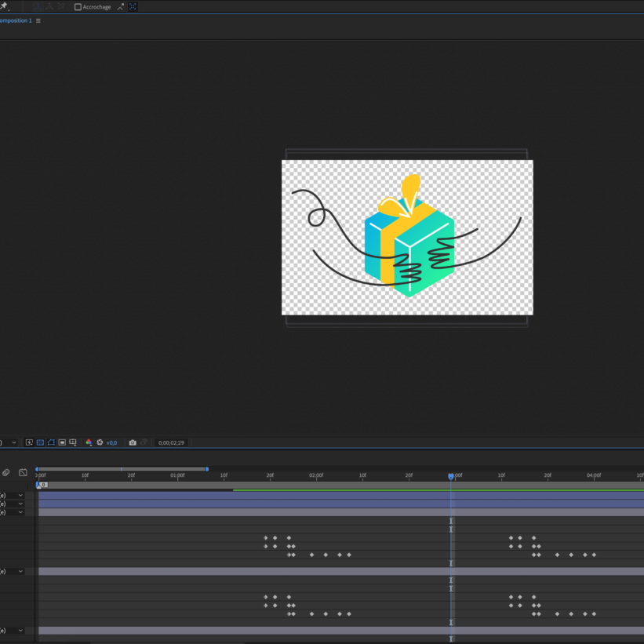Click the show channel RGB color icon
The image size is (644, 644).
[89, 442]
